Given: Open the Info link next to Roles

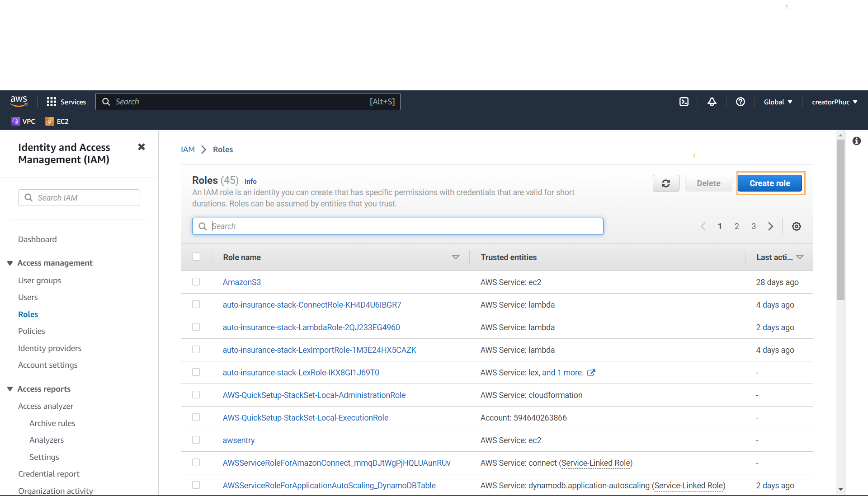Looking at the screenshot, I should [x=250, y=181].
